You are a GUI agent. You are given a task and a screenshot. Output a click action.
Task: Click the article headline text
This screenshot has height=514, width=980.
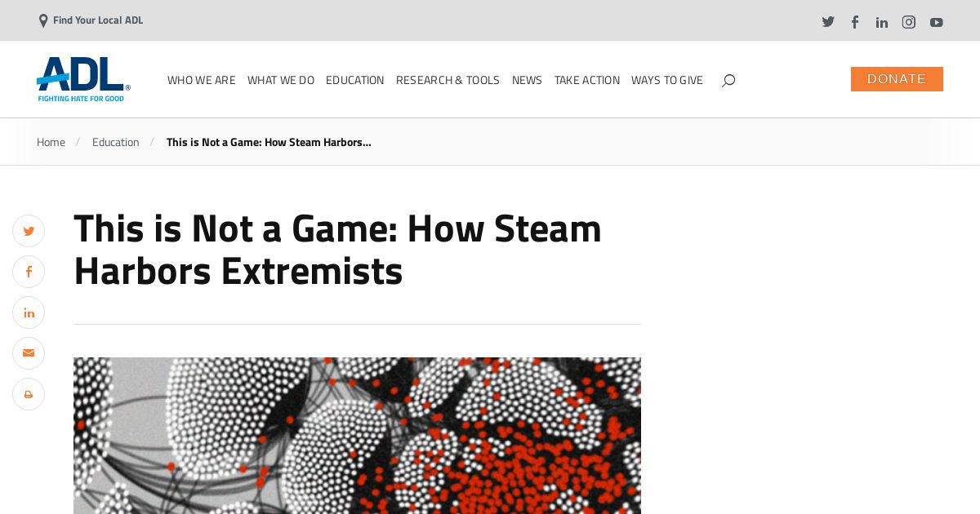[x=337, y=250]
